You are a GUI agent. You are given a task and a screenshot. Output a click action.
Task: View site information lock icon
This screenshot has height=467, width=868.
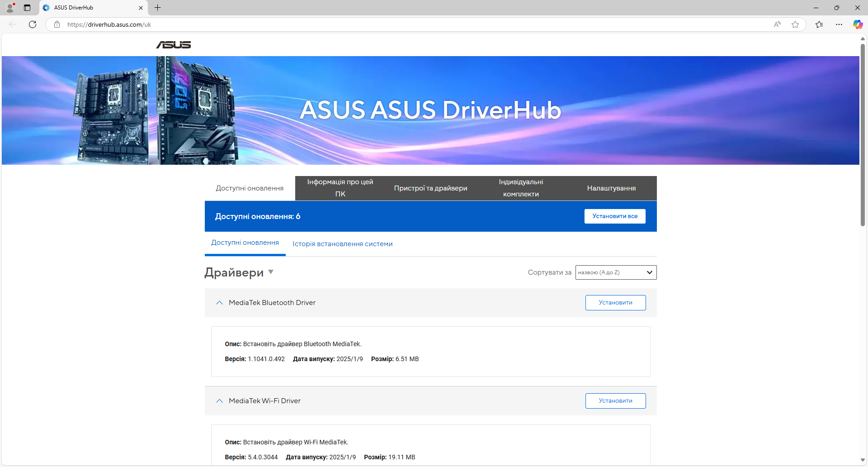point(57,24)
